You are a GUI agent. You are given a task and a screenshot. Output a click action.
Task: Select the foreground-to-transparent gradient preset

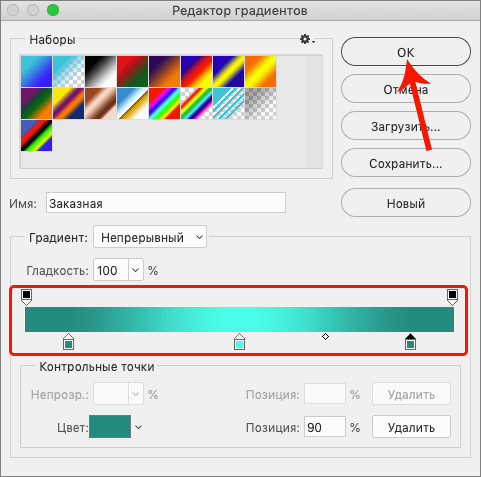pos(68,71)
